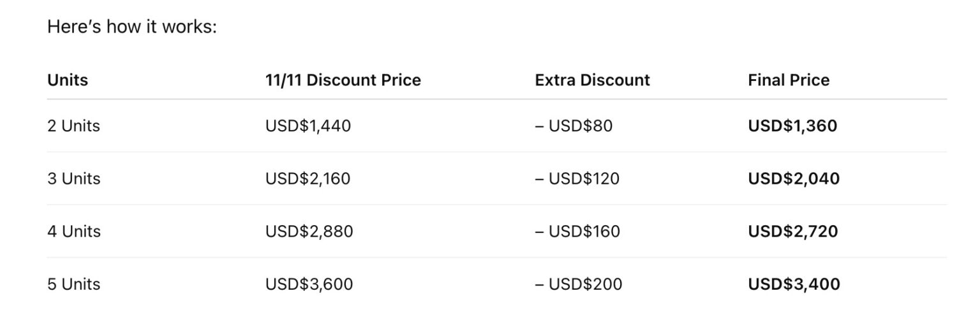The width and height of the screenshot is (980, 312).
Task: Click the – USD$200 extra discount cell
Action: pyautogui.click(x=578, y=284)
